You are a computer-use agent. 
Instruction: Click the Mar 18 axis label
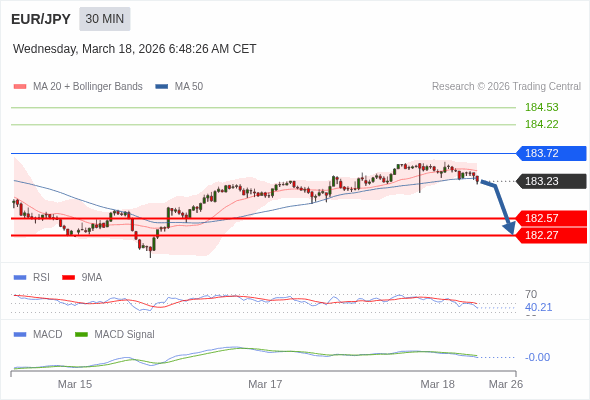click(438, 384)
